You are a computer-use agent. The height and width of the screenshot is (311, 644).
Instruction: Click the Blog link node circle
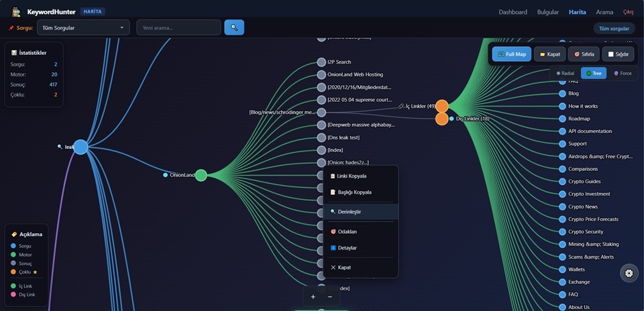click(562, 94)
